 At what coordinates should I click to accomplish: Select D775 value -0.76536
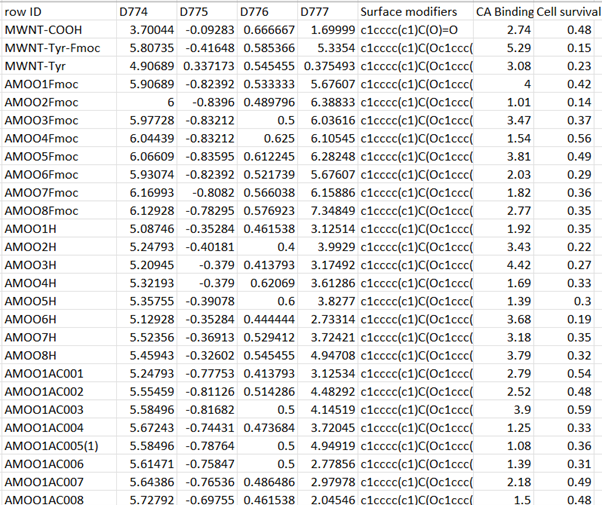click(207, 482)
